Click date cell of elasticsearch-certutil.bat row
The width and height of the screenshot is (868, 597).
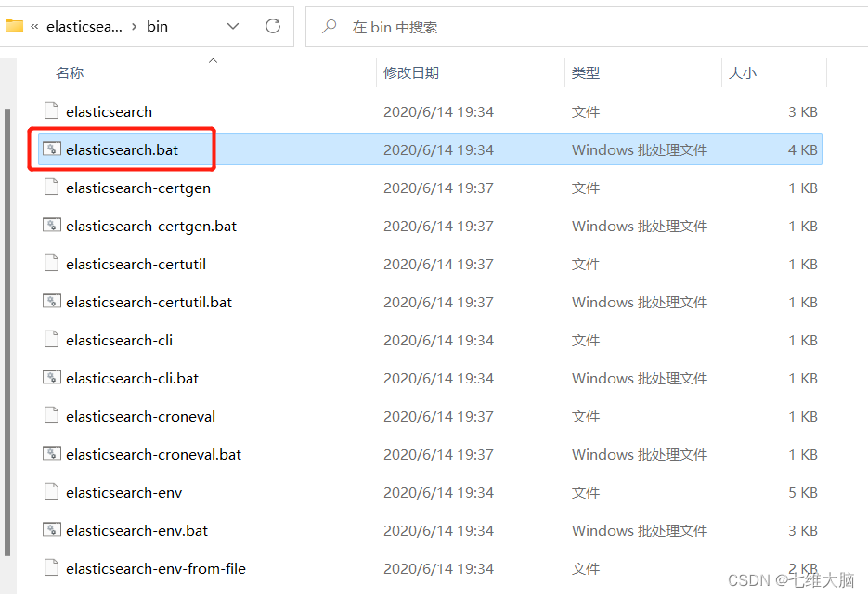[x=438, y=303]
